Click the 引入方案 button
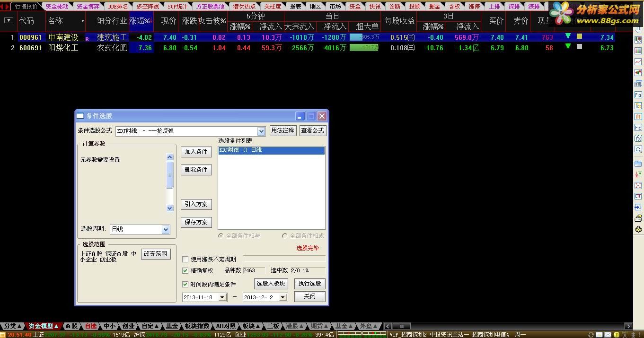Image resolution: width=644 pixels, height=338 pixels. tap(196, 204)
